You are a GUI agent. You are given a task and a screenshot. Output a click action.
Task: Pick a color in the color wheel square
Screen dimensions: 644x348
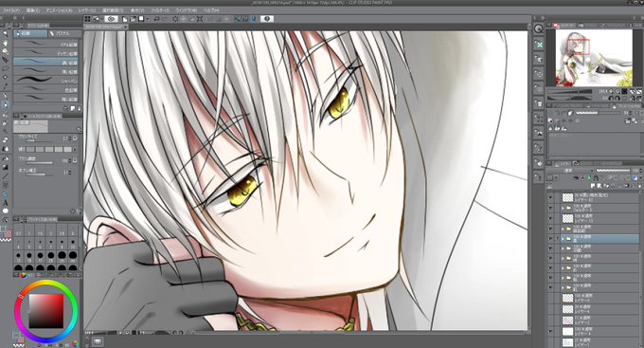point(46,311)
